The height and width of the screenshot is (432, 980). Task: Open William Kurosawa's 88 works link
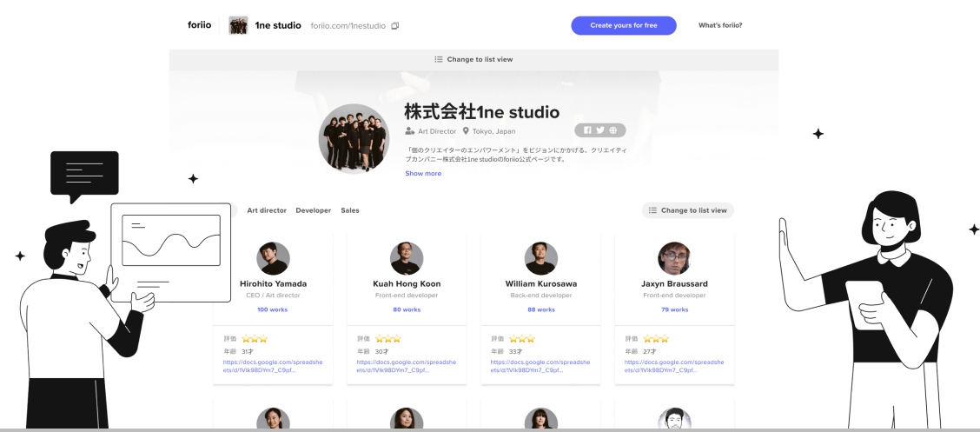click(540, 309)
